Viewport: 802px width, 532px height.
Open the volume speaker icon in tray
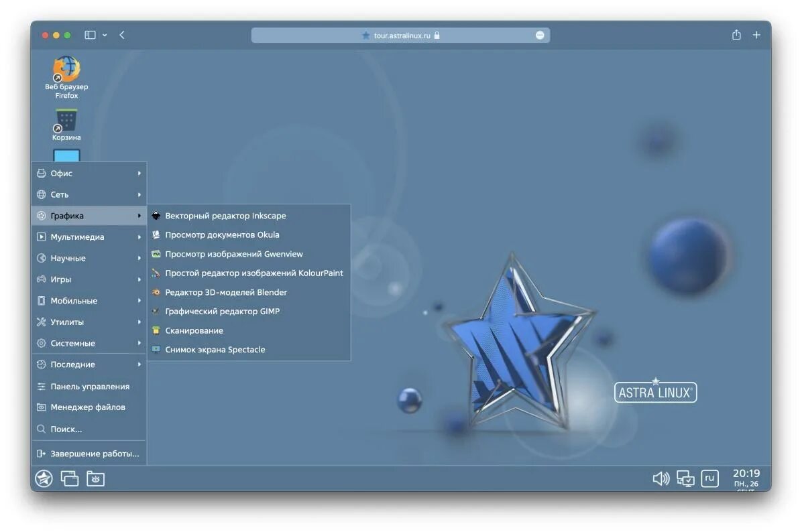661,479
